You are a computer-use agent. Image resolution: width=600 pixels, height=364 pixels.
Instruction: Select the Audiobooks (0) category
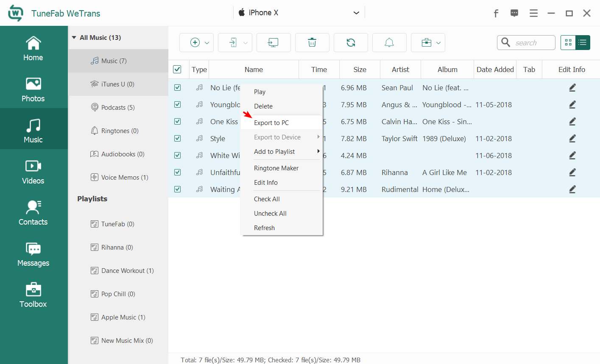(x=118, y=154)
